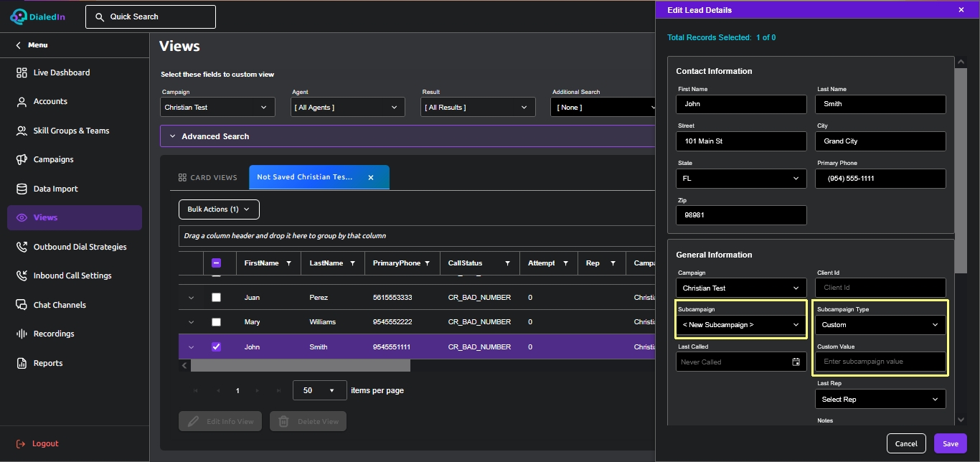This screenshot has height=462, width=980.
Task: Close the Edit Lead Details panel
Action: click(x=961, y=10)
